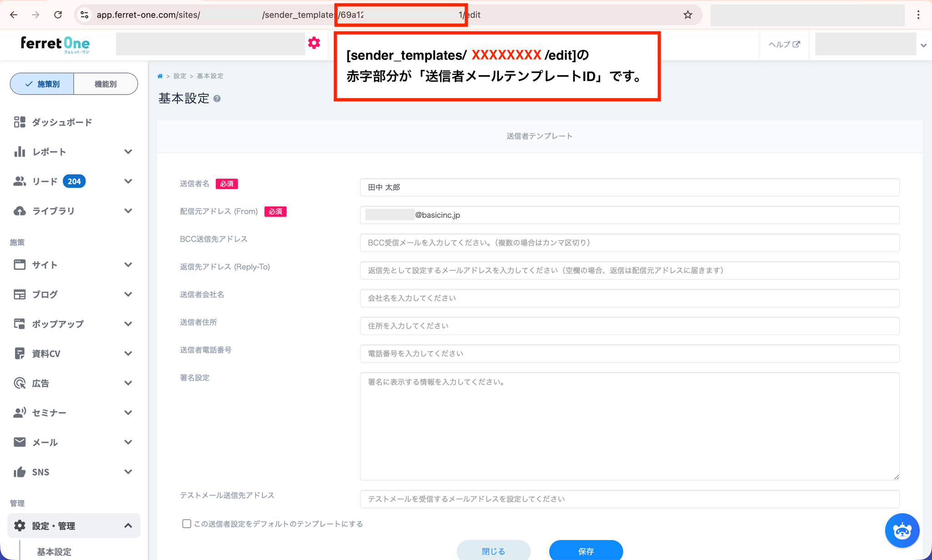Click the help question mark beside 基本設定
Image resolution: width=932 pixels, height=560 pixels.
coord(217,99)
